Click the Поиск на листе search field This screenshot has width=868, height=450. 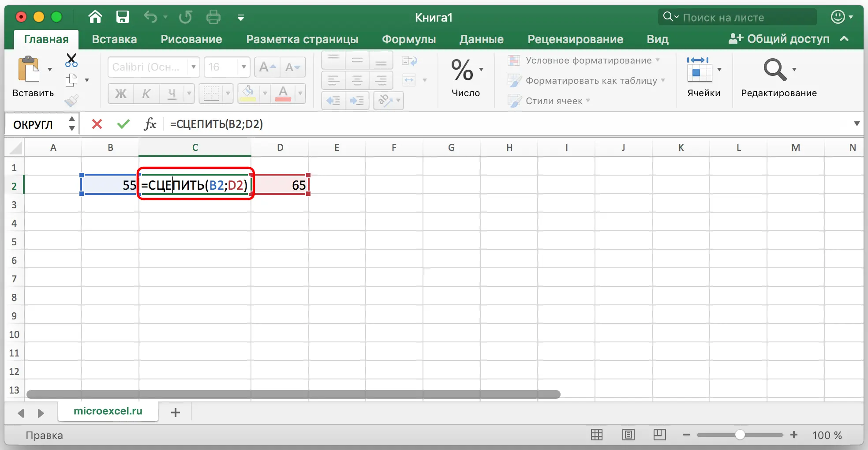(737, 17)
